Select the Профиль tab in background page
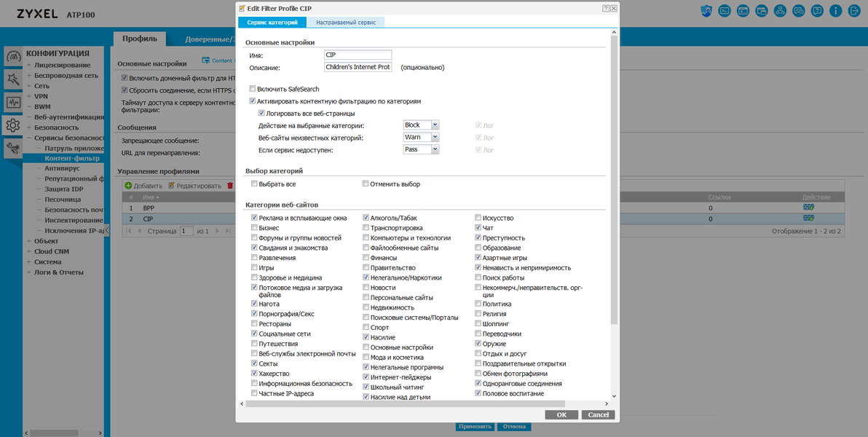 tap(140, 38)
